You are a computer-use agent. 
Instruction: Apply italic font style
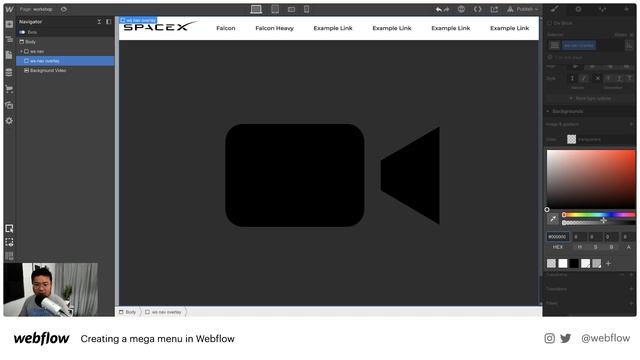(584, 78)
